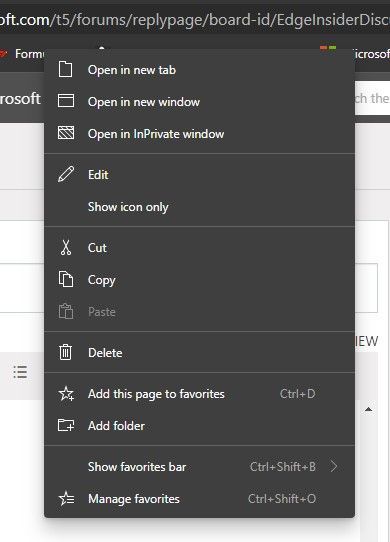
Task: Click the new tab page icon
Action: (65, 69)
